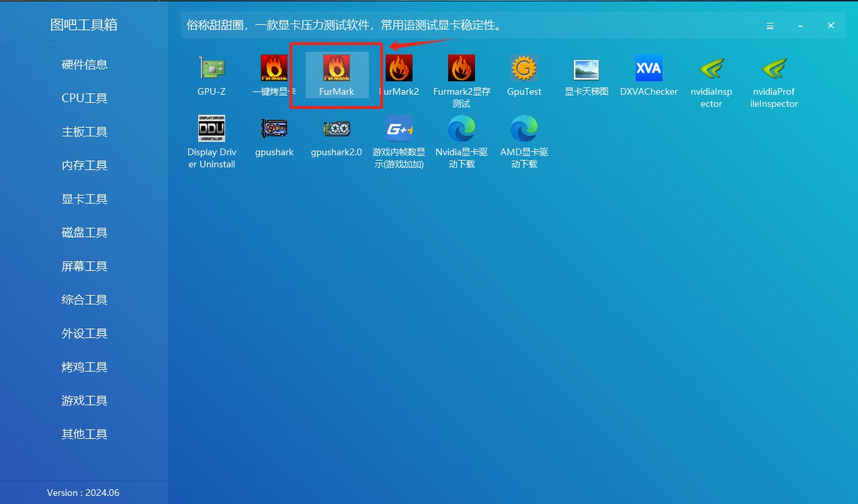Select the 外设工具 sidebar entry

pos(85,333)
